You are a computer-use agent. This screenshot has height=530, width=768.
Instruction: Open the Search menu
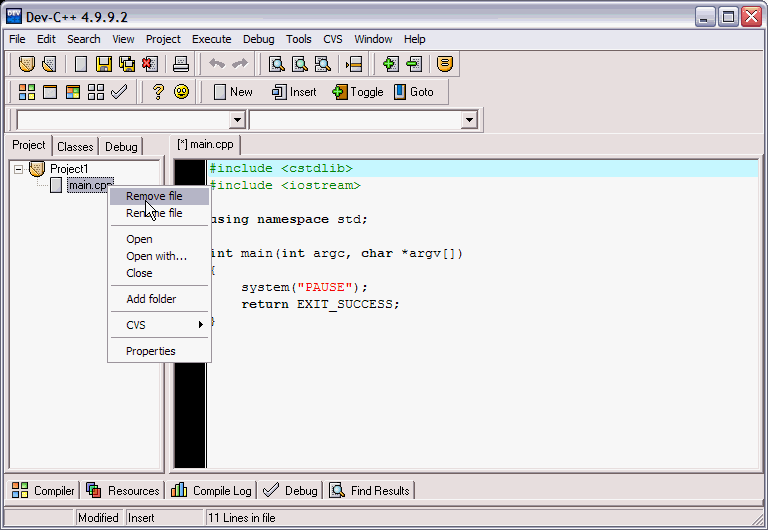tap(84, 39)
